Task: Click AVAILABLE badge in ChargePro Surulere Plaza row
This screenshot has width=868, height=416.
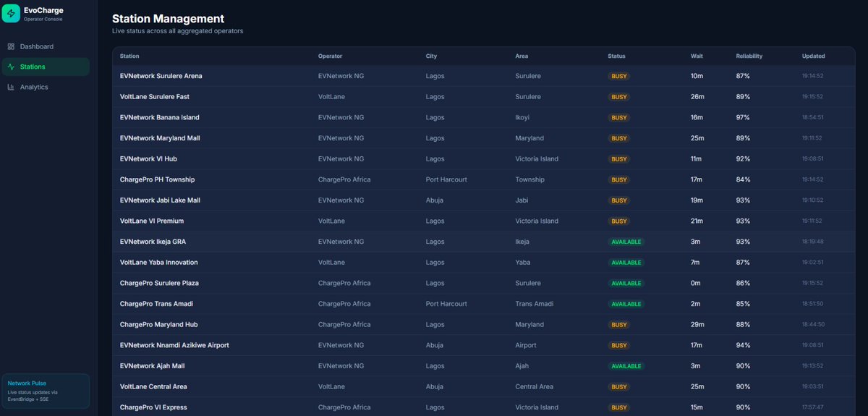Action: click(x=626, y=284)
